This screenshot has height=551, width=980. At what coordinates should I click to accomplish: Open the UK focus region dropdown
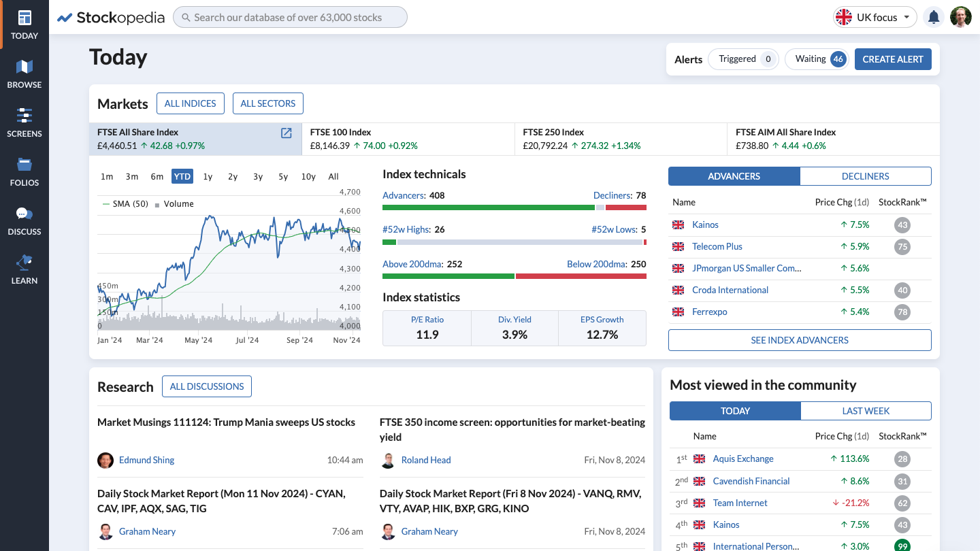click(x=875, y=18)
